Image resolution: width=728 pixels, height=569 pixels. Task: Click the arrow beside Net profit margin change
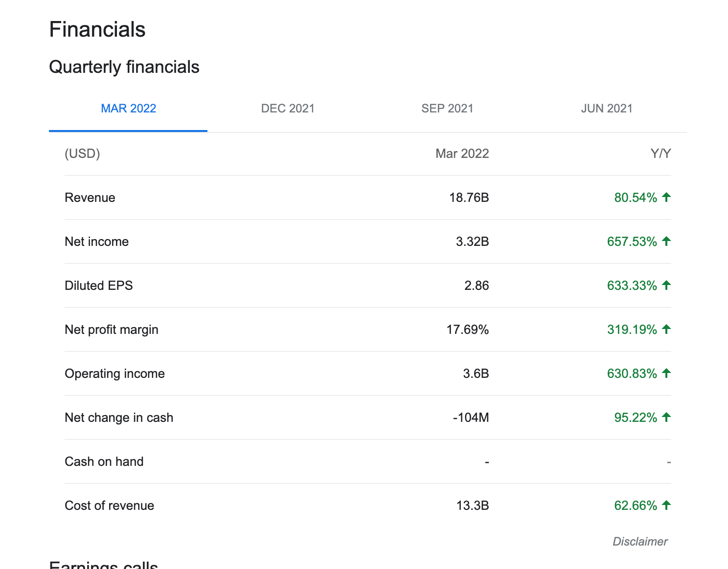[666, 329]
